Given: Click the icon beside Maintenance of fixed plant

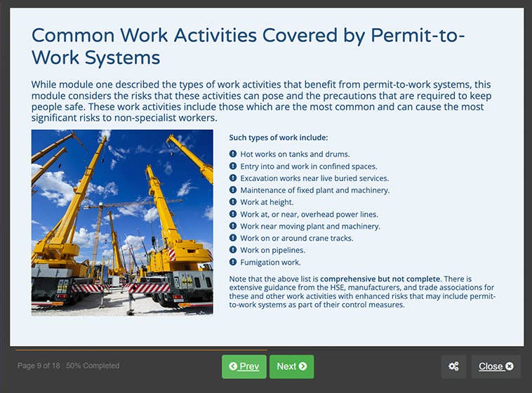Looking at the screenshot, I should click(x=233, y=190).
